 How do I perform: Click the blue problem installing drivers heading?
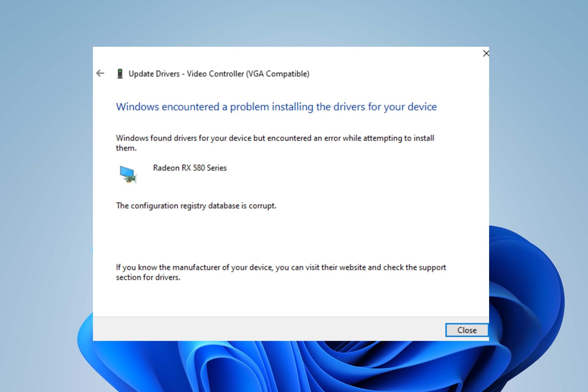click(x=276, y=107)
